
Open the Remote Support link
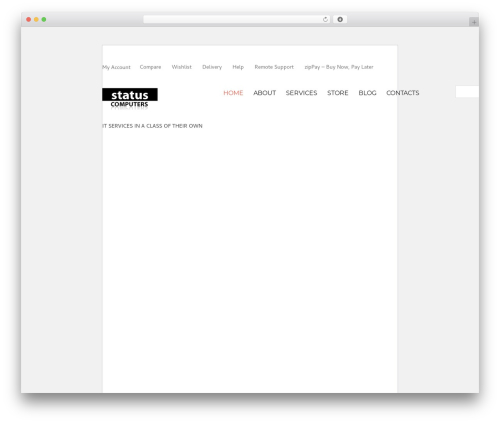274,67
